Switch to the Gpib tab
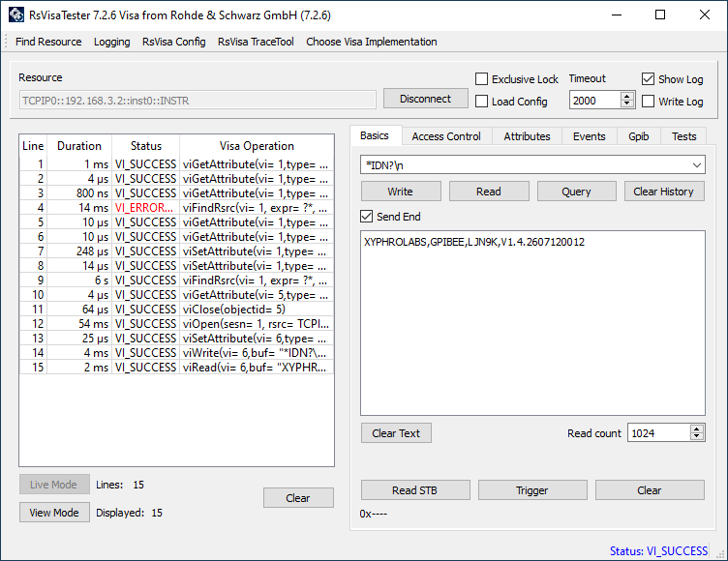 [x=638, y=136]
